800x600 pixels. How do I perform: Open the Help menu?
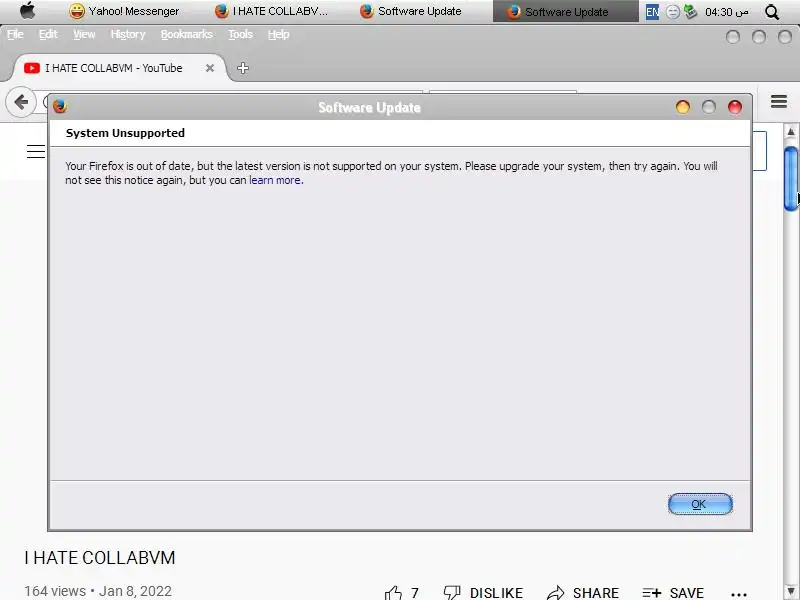tap(279, 34)
